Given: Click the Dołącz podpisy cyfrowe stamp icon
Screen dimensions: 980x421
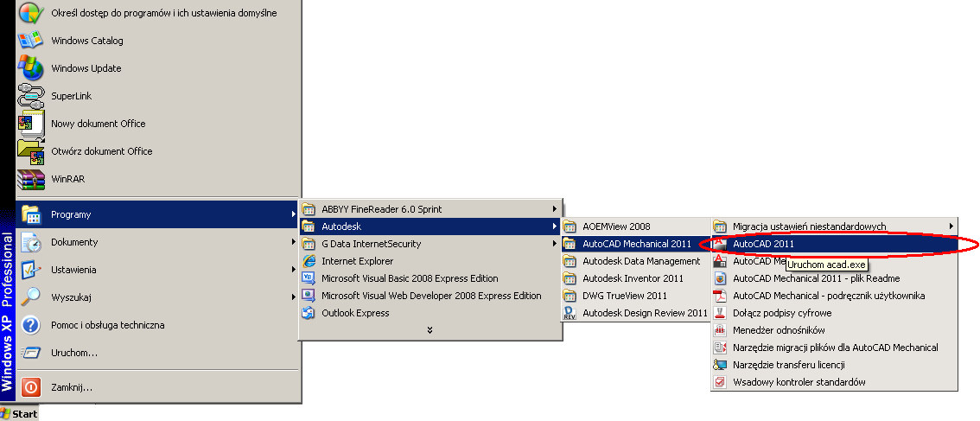Looking at the screenshot, I should [720, 313].
